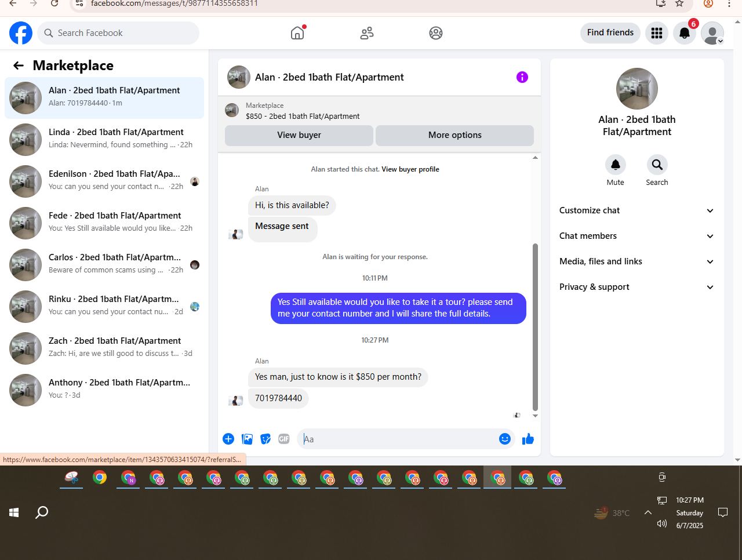Image resolution: width=742 pixels, height=560 pixels.
Task: Click the 7019784440 phone number message
Action: [278, 398]
